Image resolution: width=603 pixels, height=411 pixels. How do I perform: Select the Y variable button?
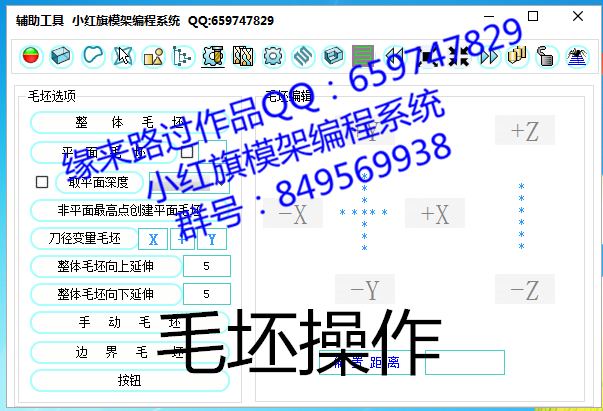click(x=212, y=239)
